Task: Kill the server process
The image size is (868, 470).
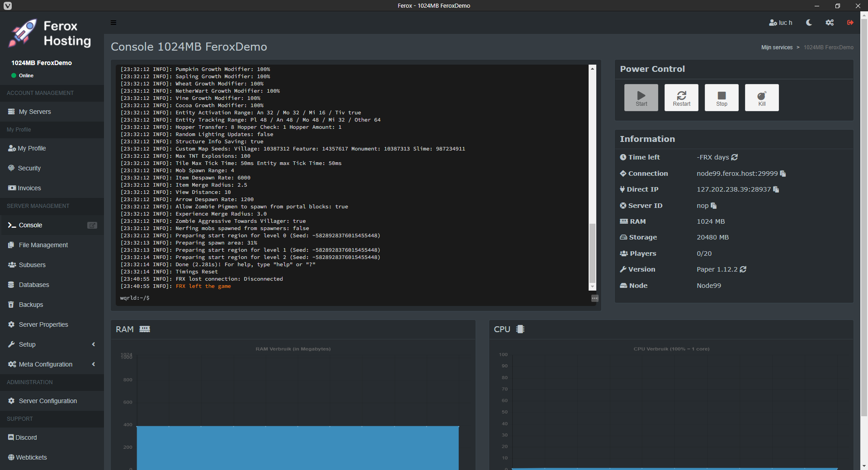Action: click(762, 98)
